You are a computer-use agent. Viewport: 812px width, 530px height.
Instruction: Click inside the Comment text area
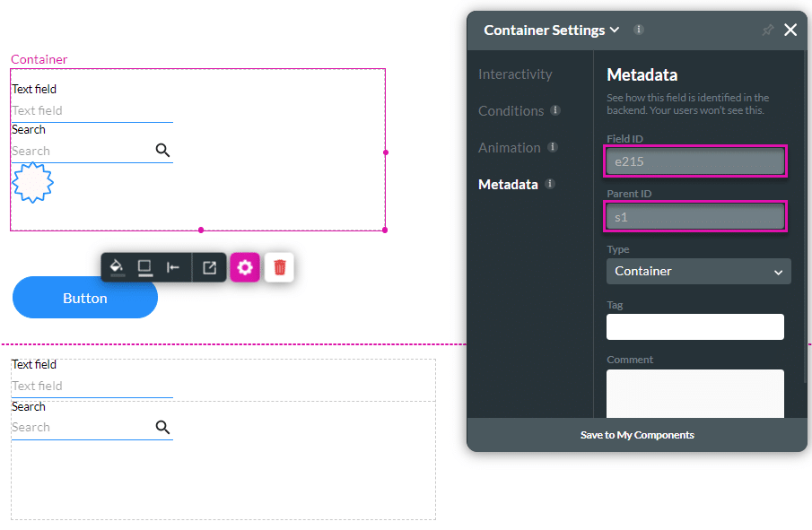[x=694, y=393]
